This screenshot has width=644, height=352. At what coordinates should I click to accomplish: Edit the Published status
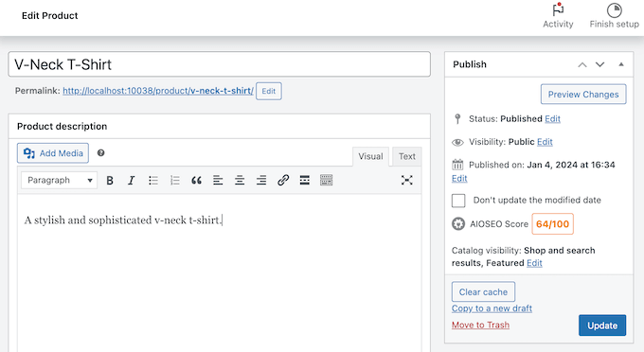[552, 119]
